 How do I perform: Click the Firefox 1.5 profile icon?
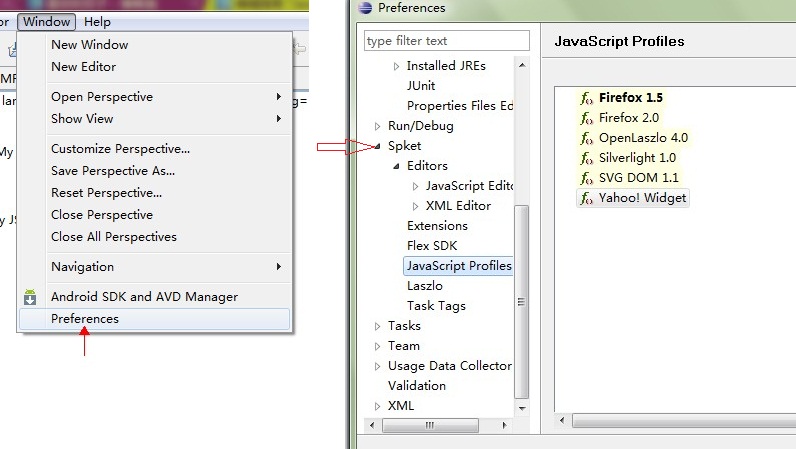point(587,98)
